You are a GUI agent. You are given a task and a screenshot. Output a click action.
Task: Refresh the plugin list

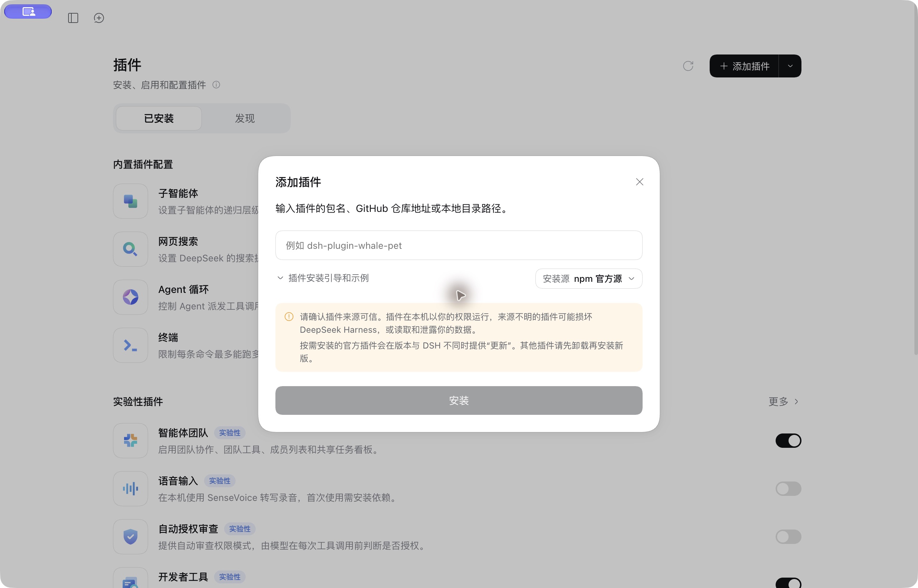point(688,66)
